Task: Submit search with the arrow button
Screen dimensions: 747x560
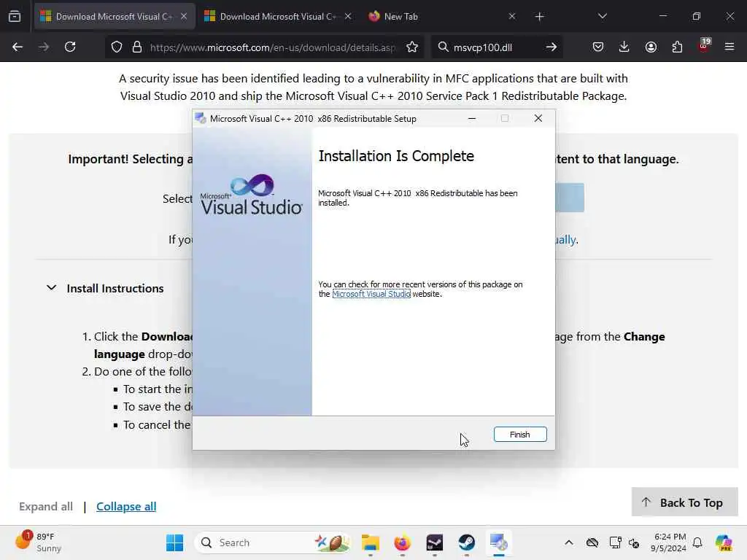Action: [x=551, y=47]
